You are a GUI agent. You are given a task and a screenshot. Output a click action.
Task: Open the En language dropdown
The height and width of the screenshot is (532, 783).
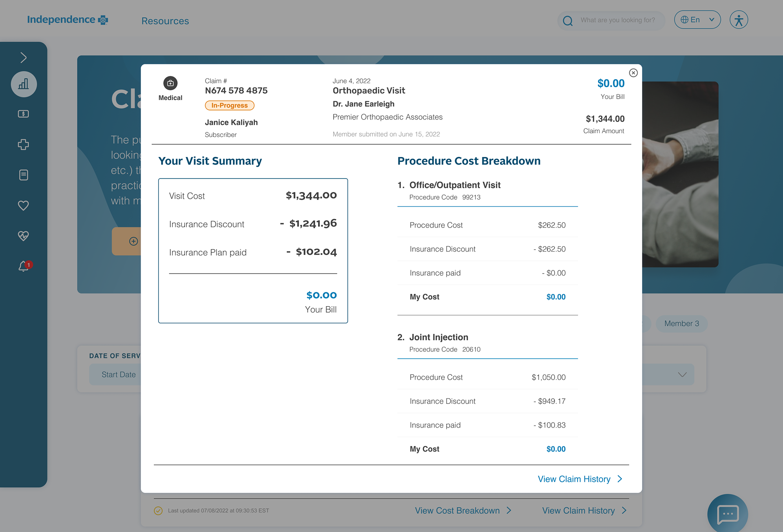(697, 20)
